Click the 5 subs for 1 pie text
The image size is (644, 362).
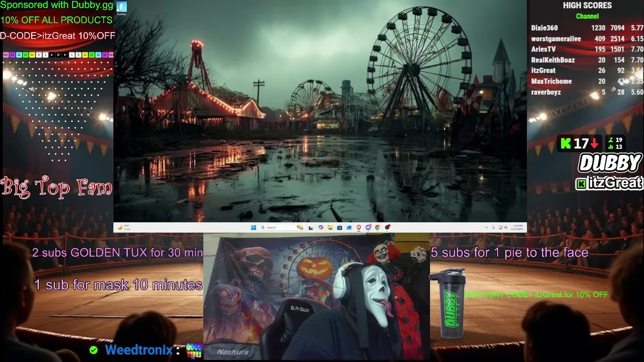509,252
